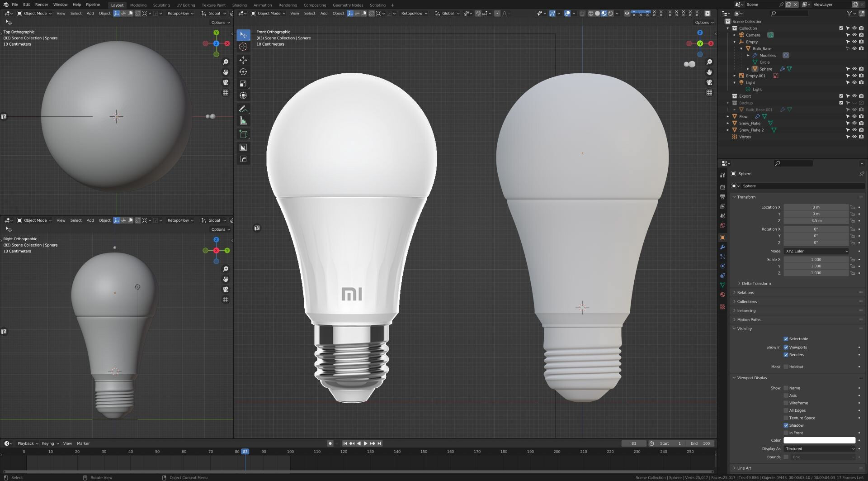Open the RetopoFlow dropdown in front viewport header
Screen dimensions: 868x481
click(x=414, y=14)
